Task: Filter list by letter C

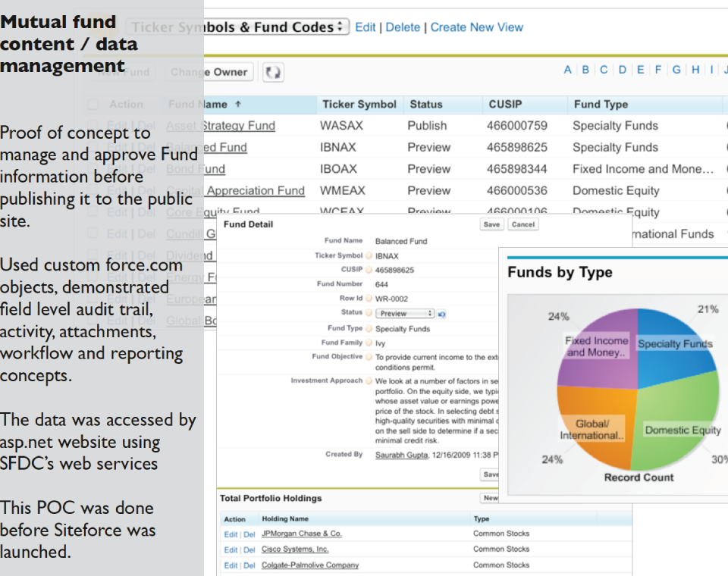Action: (604, 70)
